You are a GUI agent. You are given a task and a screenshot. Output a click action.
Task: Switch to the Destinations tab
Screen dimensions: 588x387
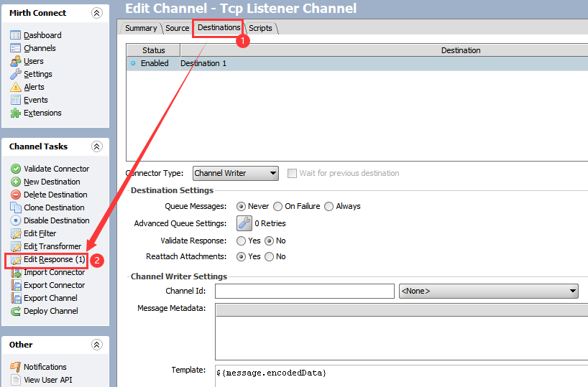click(x=219, y=28)
